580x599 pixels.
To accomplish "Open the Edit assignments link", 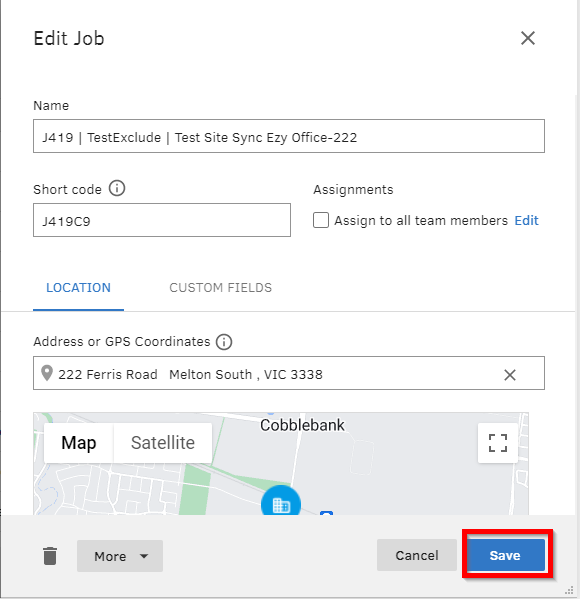I will point(526,220).
